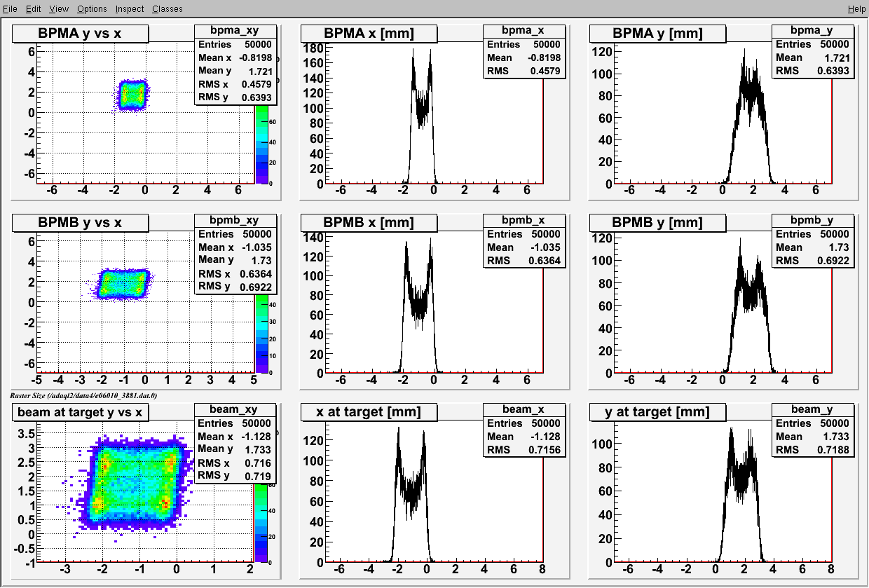Image resolution: width=869 pixels, height=588 pixels.
Task: Click the BPMA 2D beam spot distribution
Action: click(133, 94)
